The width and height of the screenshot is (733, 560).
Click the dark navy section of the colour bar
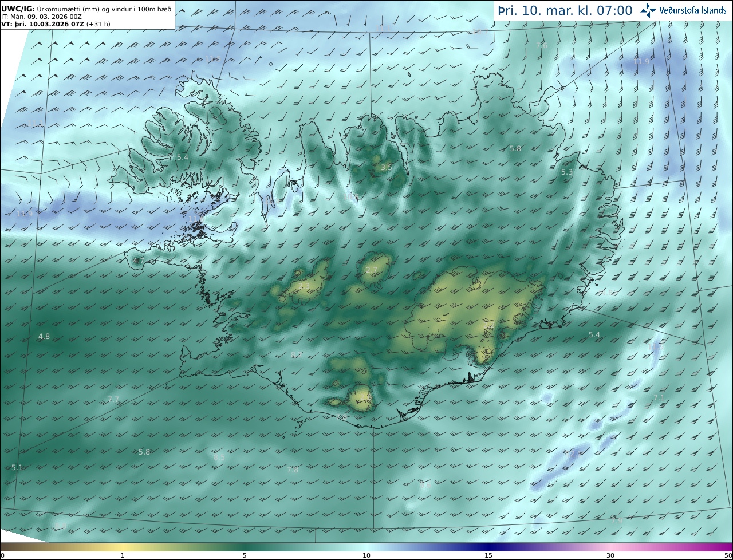pos(488,547)
